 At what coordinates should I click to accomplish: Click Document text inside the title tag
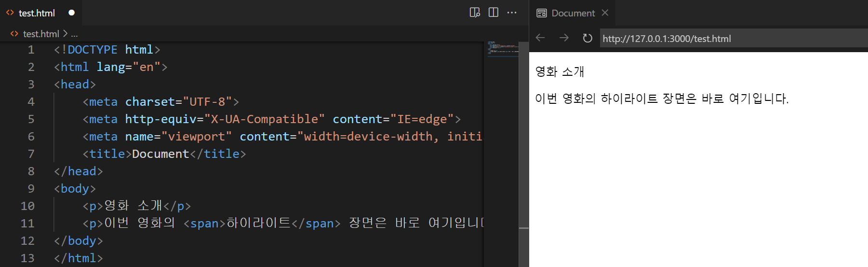pyautogui.click(x=160, y=154)
